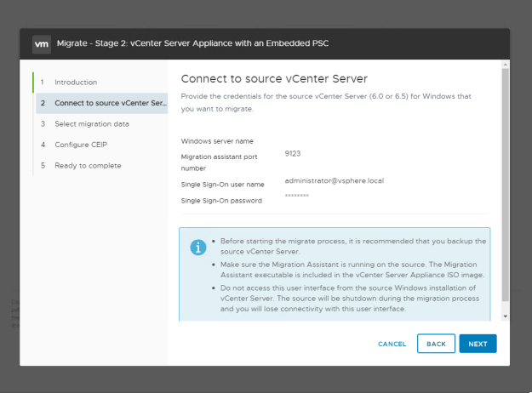Select step 2 Connect to source vCenter Server

[x=102, y=103]
